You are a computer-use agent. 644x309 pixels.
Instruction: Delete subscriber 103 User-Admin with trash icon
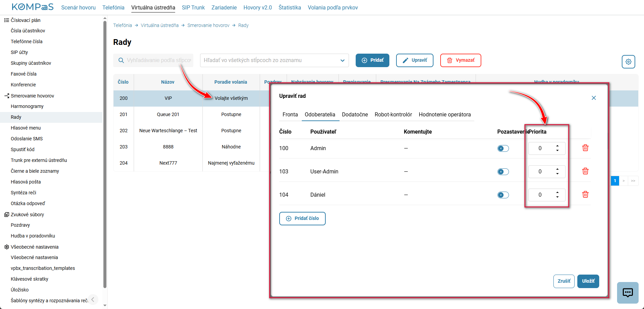[x=585, y=171]
